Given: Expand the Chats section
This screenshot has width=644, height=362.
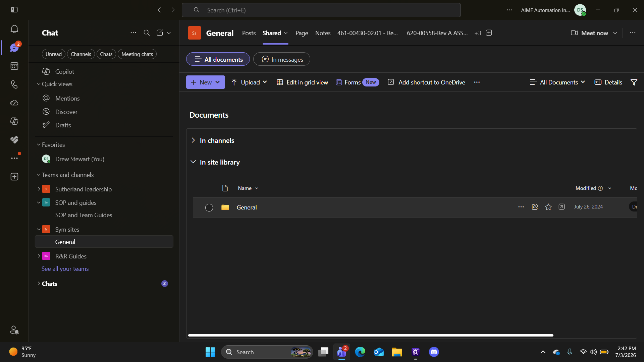Looking at the screenshot, I should (39, 284).
